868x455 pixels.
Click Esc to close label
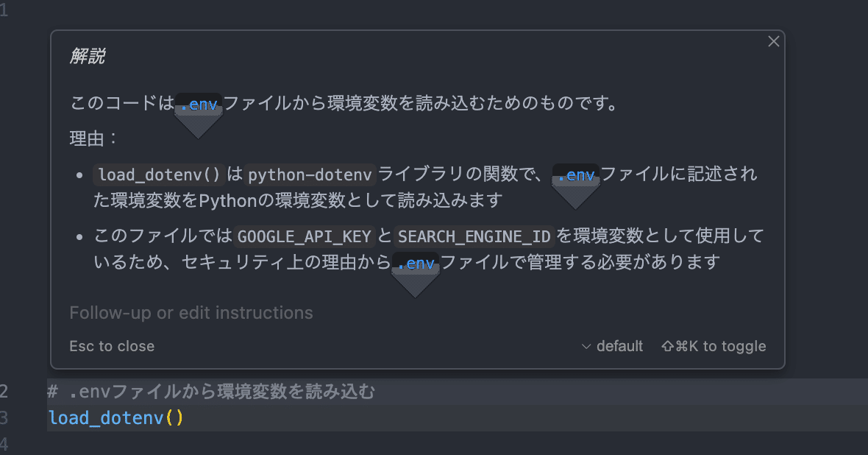112,345
